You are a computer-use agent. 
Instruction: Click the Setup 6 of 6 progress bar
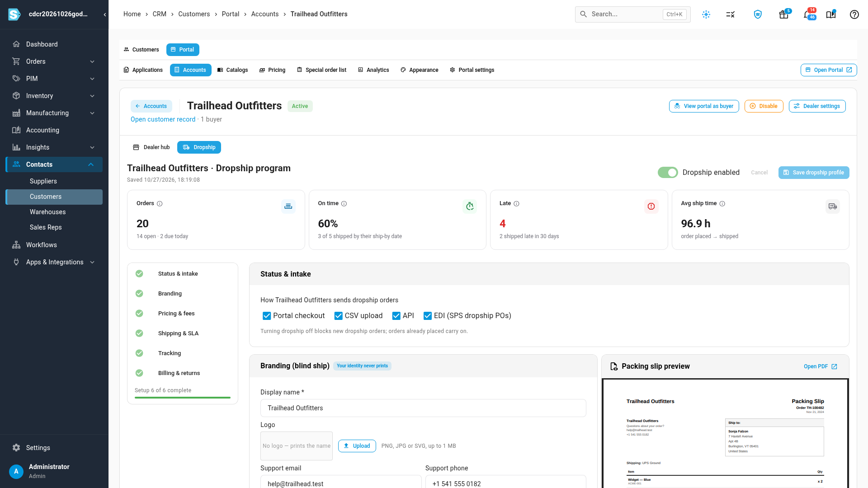[183, 398]
